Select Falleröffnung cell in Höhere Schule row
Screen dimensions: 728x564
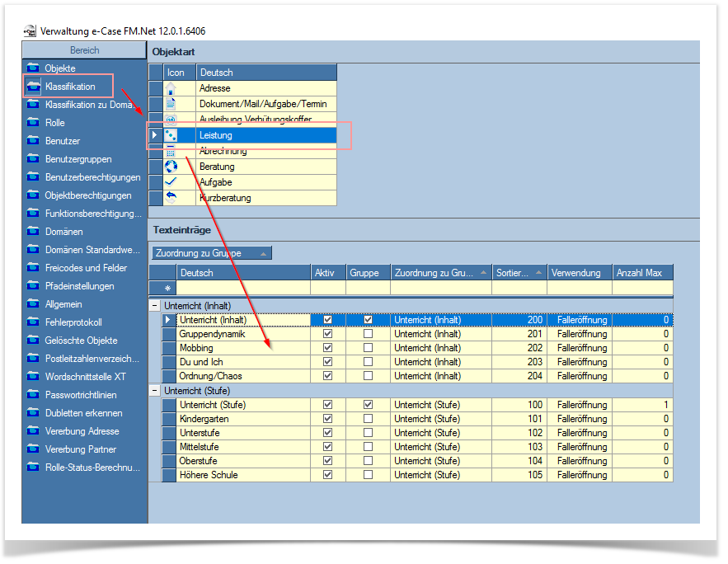coord(580,475)
